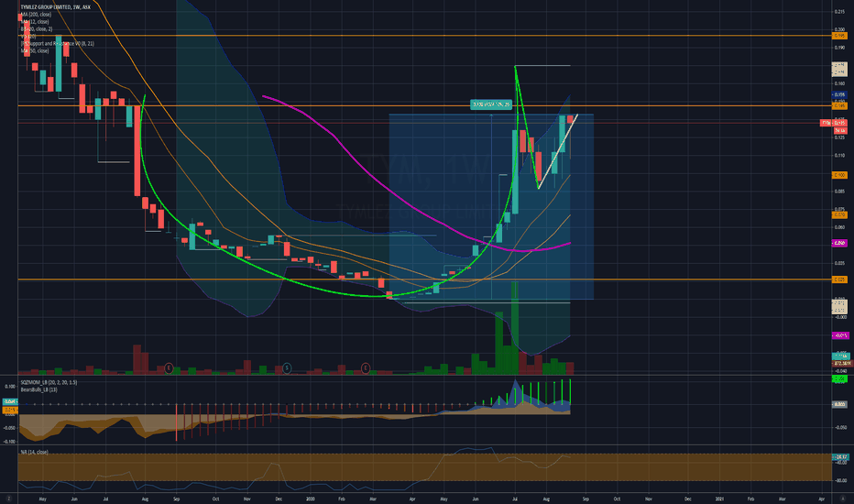Click the green measurement label above the price range
This screenshot has width=854, height=504.
[491, 104]
